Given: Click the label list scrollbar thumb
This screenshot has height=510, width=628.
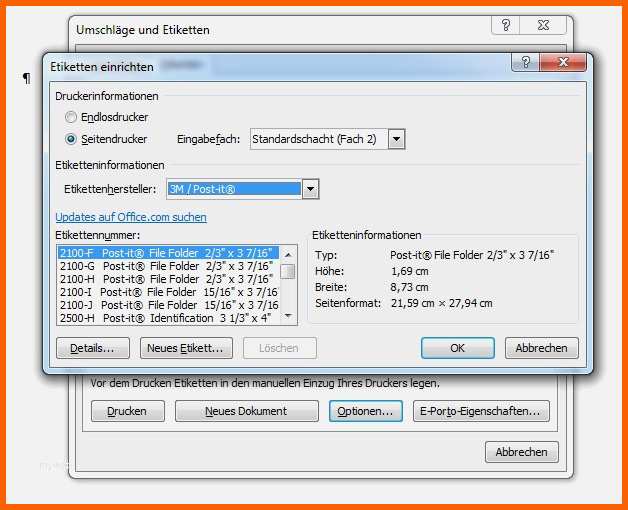Looking at the screenshot, I should click(288, 271).
